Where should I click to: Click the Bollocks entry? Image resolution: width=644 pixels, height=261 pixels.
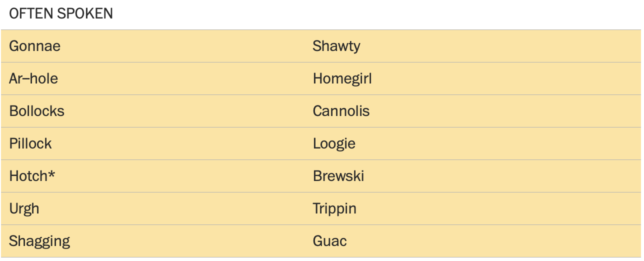(x=37, y=111)
